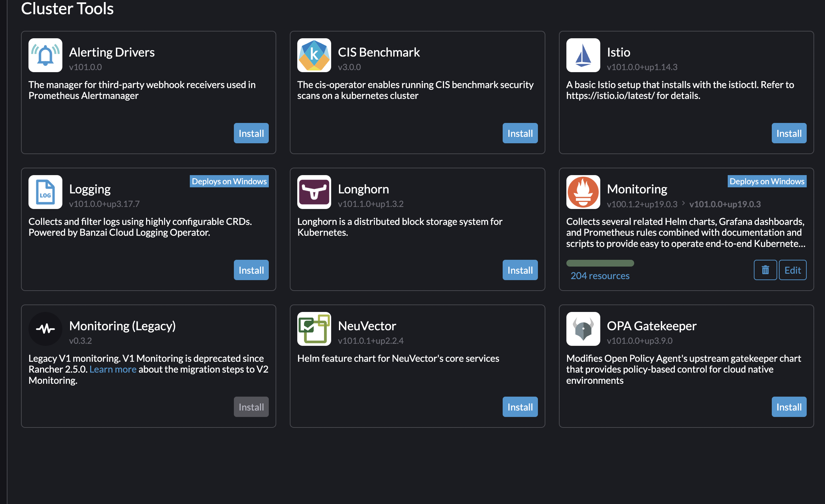
Task: Click the Deploys on Windows badge on Monitoring
Action: coord(767,181)
